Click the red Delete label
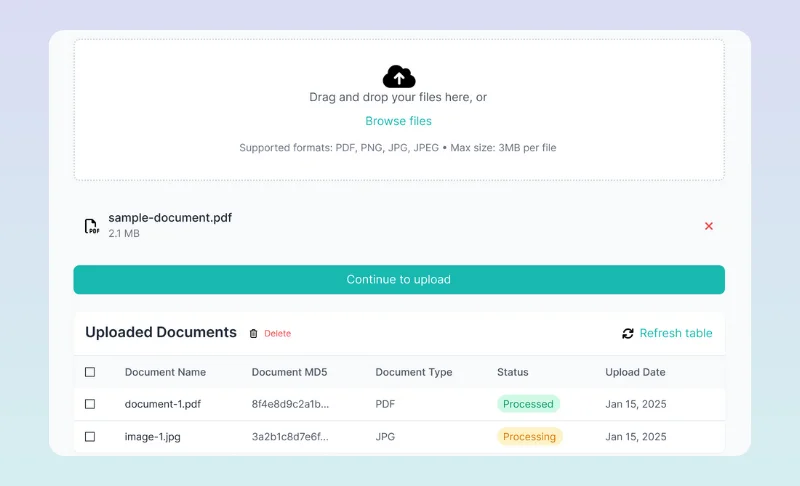800x486 pixels. (x=277, y=334)
